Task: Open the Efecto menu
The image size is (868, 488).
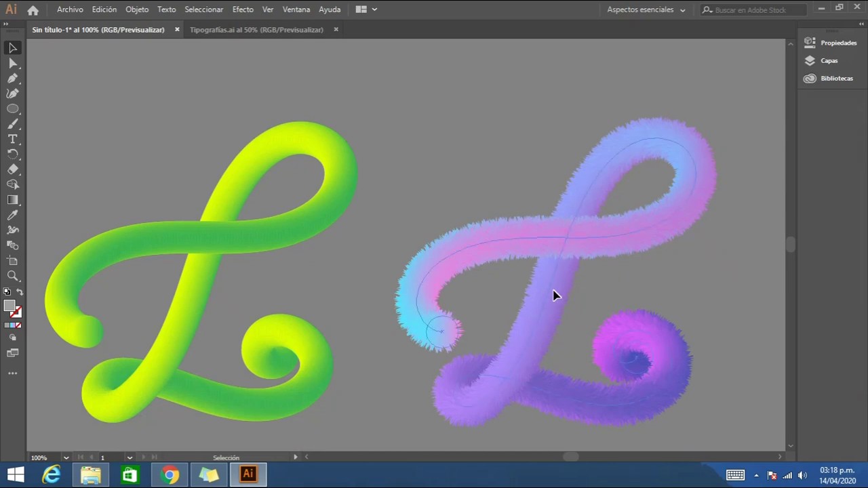Action: click(x=243, y=9)
